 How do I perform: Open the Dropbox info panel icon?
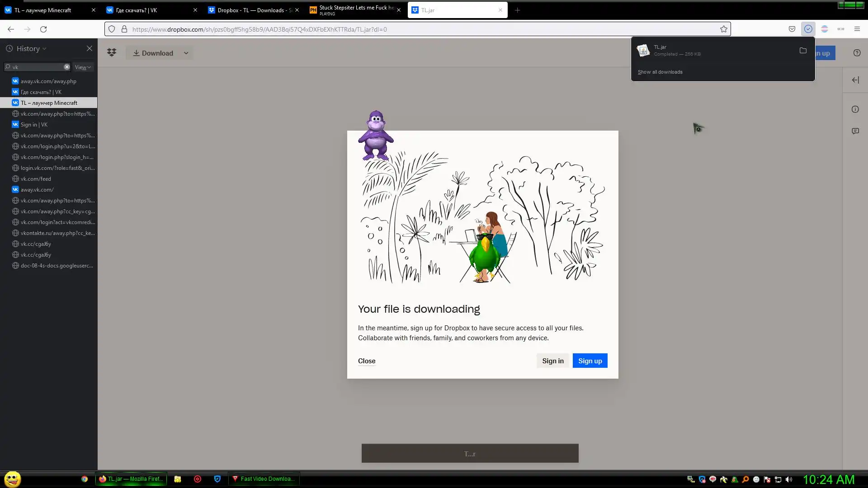click(x=855, y=109)
